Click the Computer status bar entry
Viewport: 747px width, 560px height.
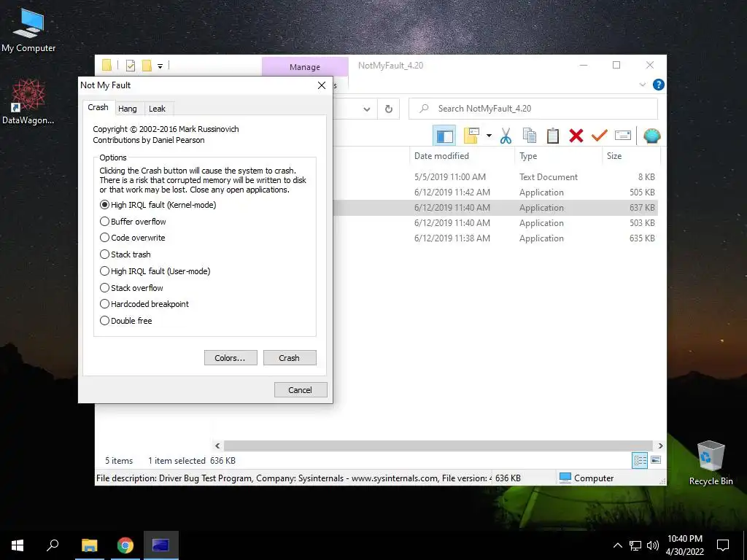point(587,478)
